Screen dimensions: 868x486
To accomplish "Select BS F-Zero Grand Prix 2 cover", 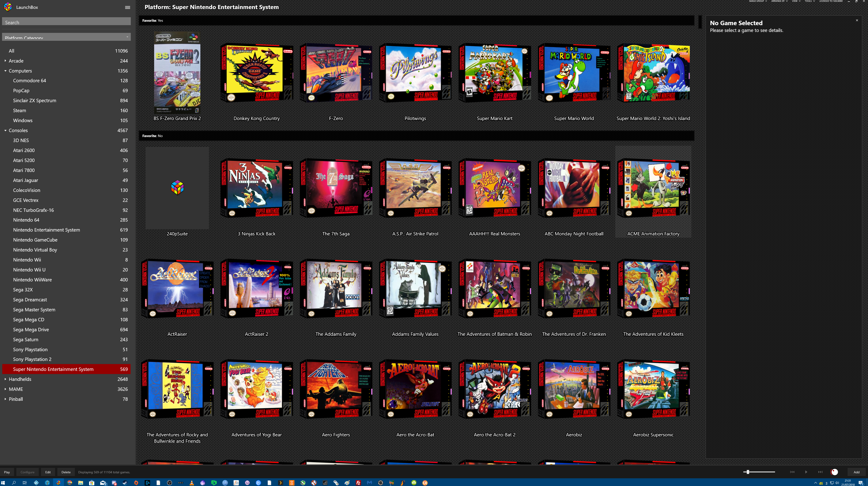I will [177, 73].
